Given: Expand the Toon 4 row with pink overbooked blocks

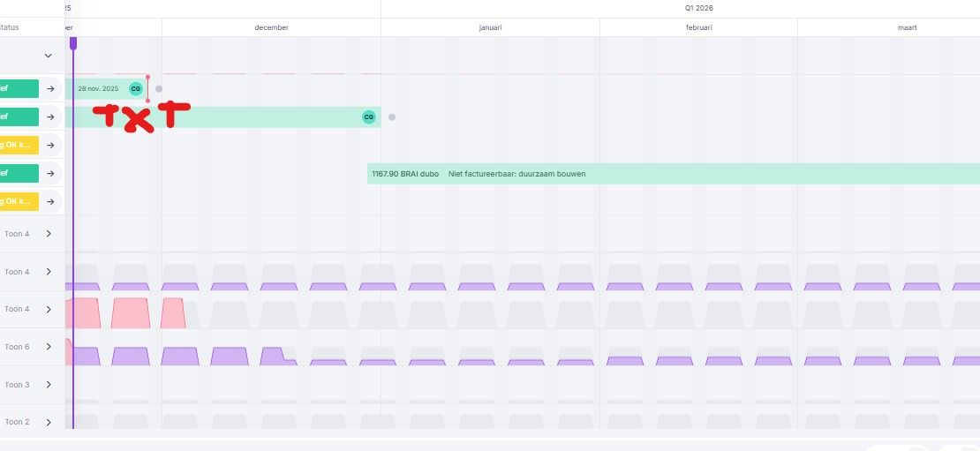Looking at the screenshot, I should [x=49, y=309].
